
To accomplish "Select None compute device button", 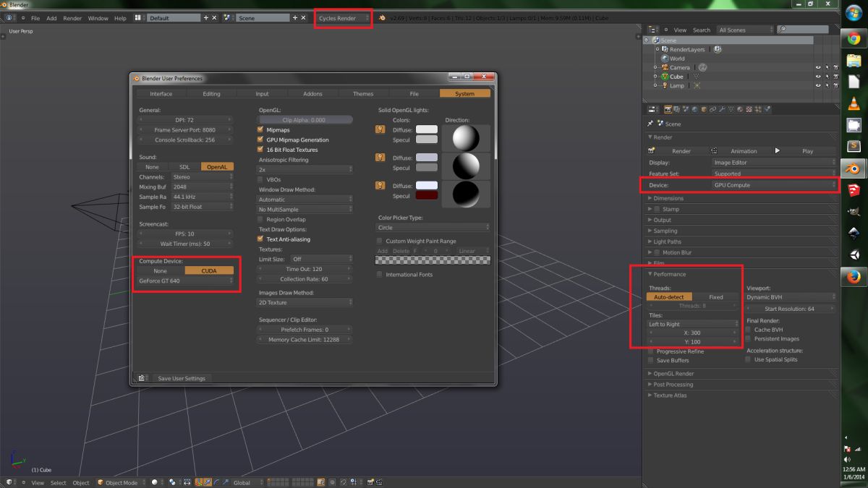I will coord(161,271).
